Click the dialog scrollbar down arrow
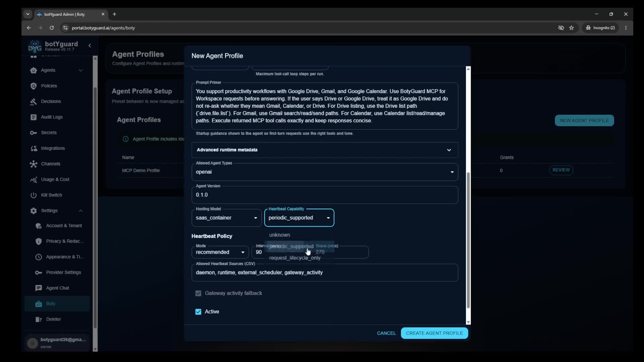The image size is (644, 362). tap(468, 322)
